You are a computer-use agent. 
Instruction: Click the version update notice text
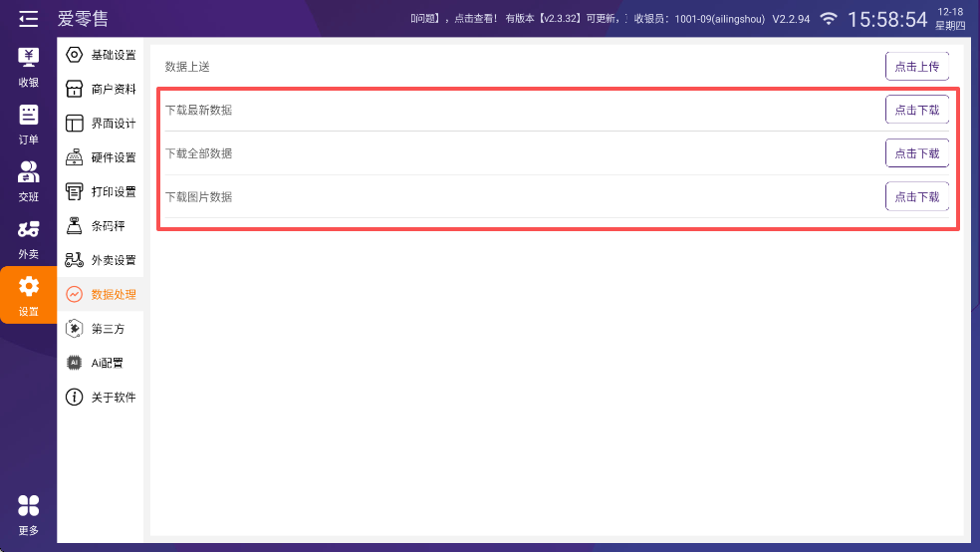click(518, 19)
